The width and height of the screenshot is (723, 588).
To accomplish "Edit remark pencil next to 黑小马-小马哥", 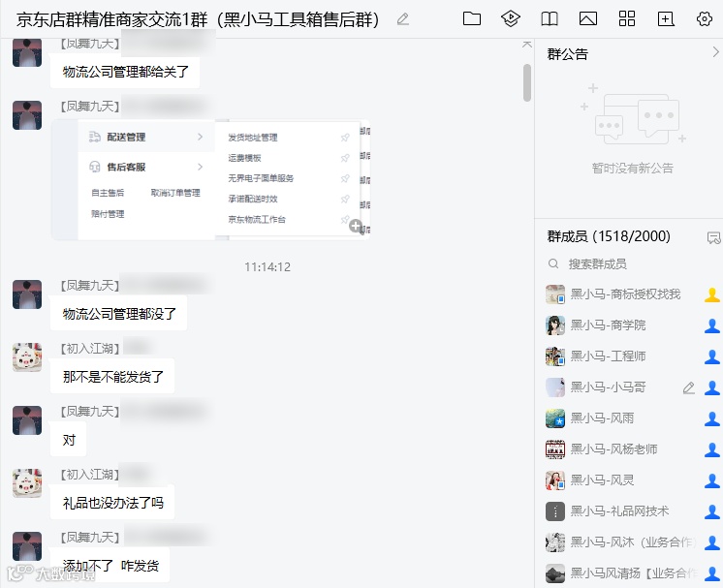I will pyautogui.click(x=689, y=388).
